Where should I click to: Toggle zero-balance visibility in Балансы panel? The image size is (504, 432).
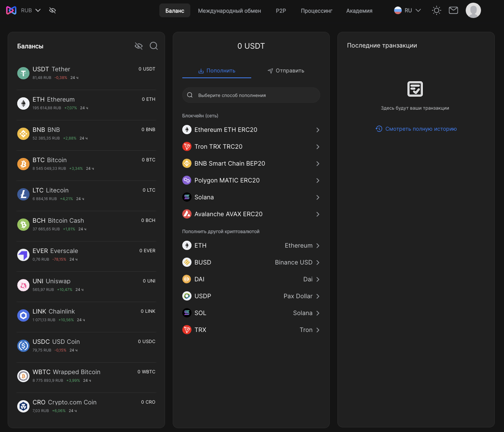(139, 46)
